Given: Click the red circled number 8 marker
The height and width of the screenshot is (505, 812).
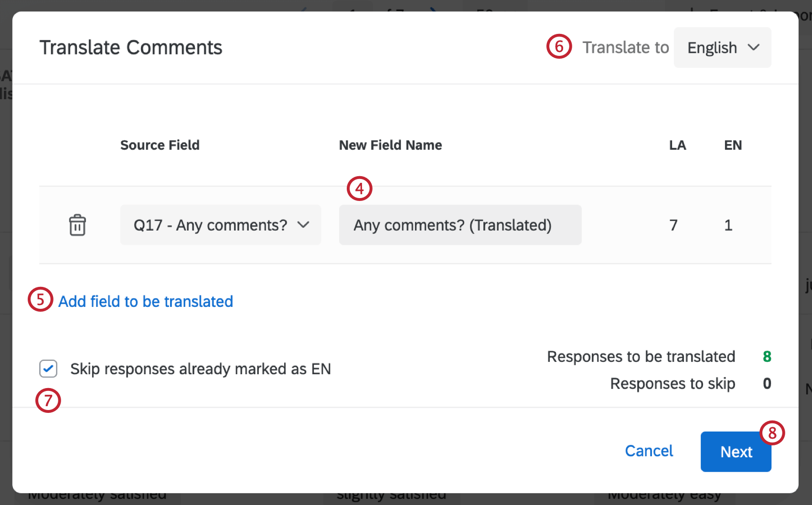Looking at the screenshot, I should point(772,433).
